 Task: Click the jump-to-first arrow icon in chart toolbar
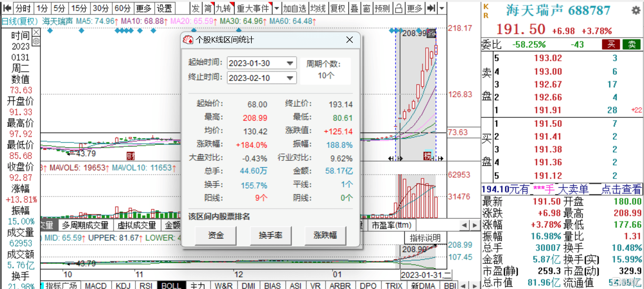7,8
